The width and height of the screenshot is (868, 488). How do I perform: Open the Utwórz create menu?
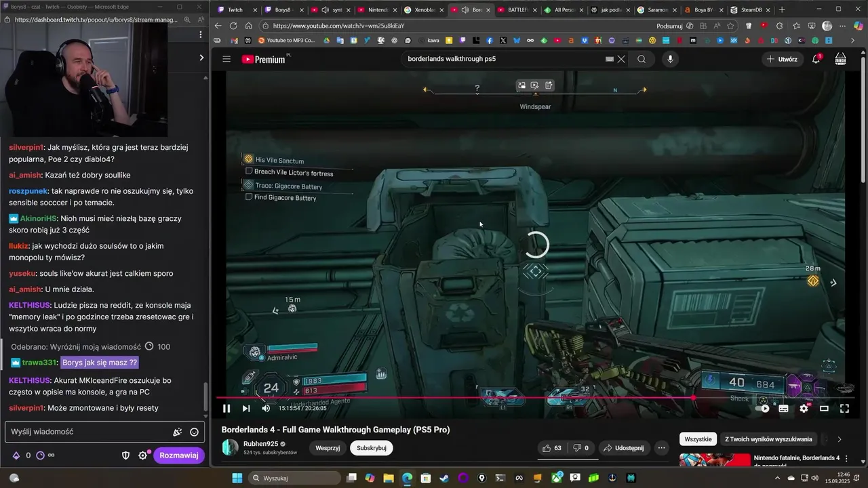coord(782,59)
